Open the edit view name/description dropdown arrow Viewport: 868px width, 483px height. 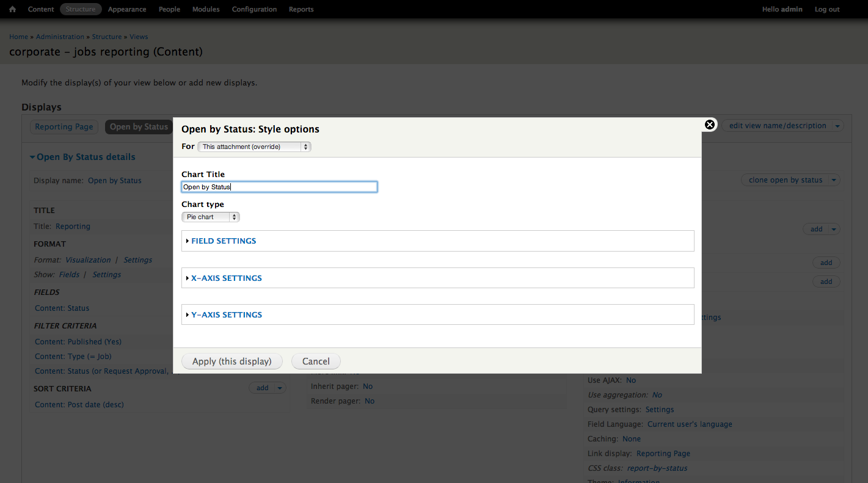pyautogui.click(x=838, y=126)
